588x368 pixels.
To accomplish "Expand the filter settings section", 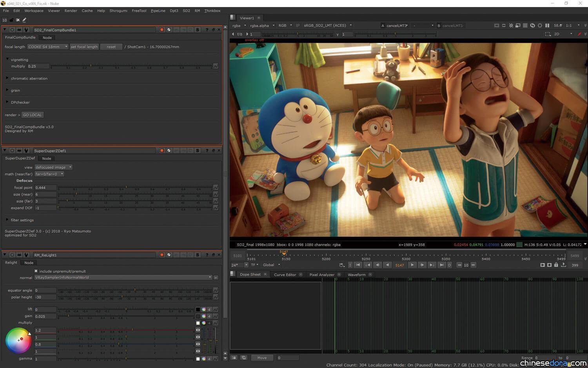I will tap(7, 220).
